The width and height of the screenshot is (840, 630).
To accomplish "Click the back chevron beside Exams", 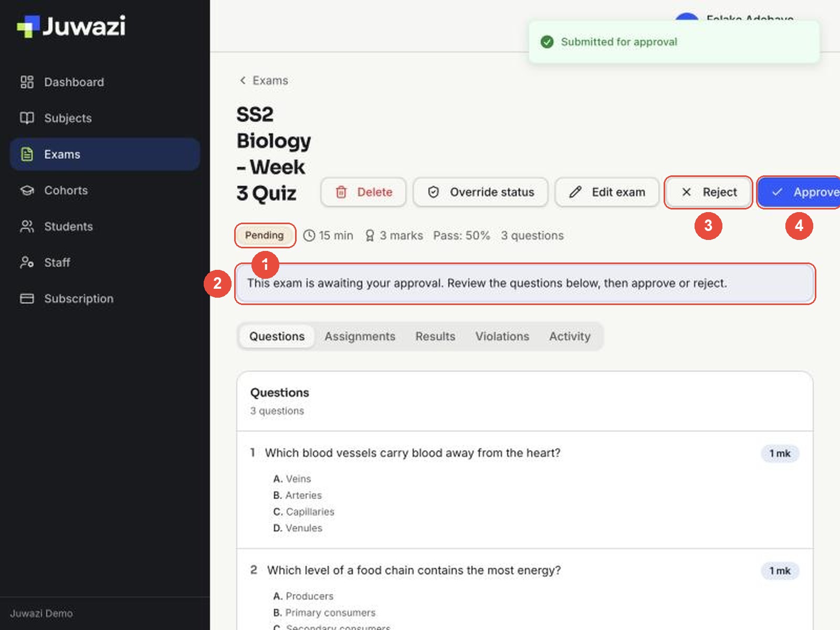I will (243, 80).
